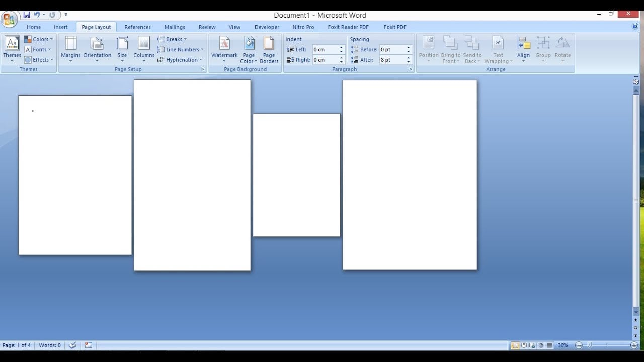Screen dimensions: 644x362
Task: Switch to the Insert tab
Action: tap(61, 27)
